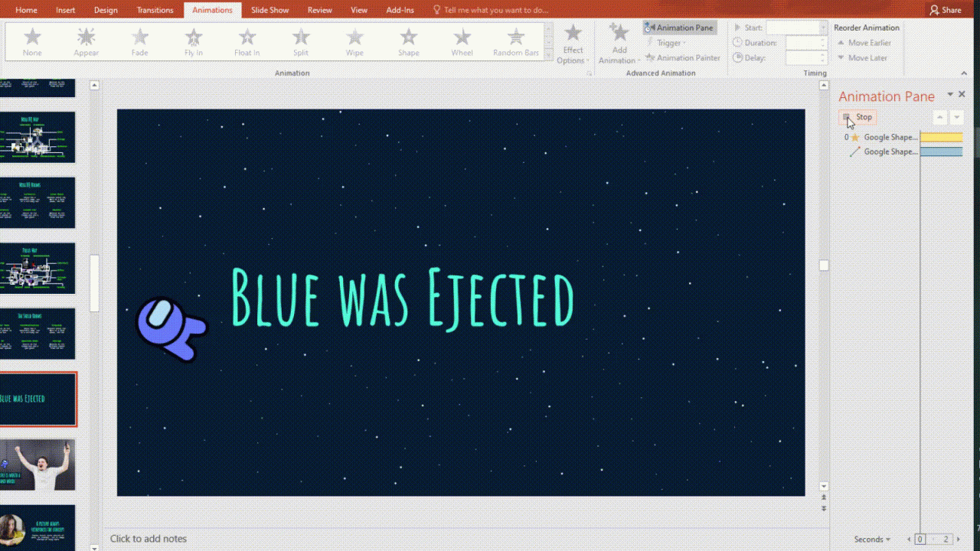The image size is (980, 551).
Task: Open the View ribbon tab
Action: coord(359,10)
